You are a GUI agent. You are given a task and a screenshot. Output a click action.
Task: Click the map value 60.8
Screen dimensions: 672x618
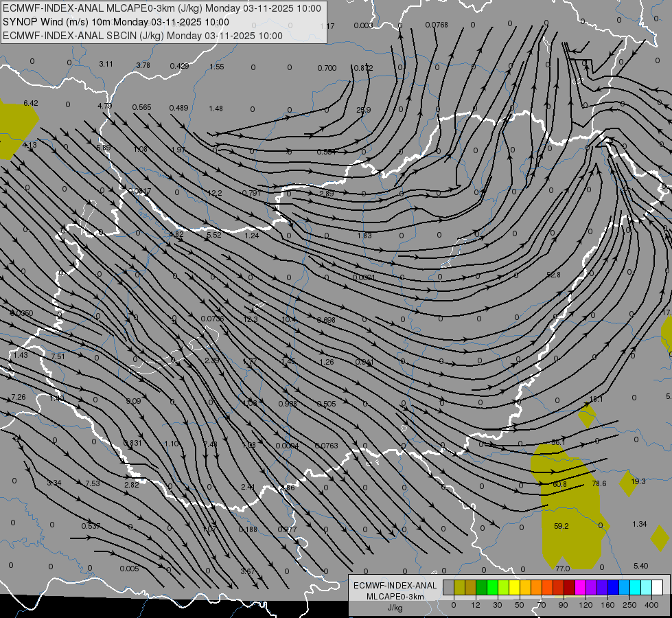pyautogui.click(x=559, y=484)
